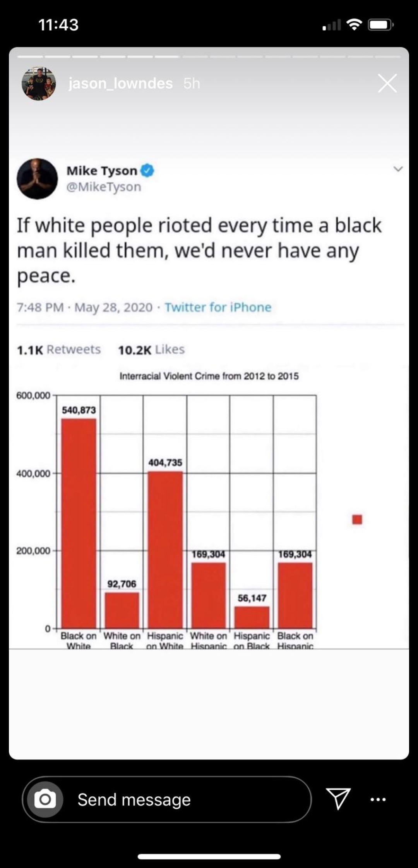View the 10.2K Likes list
The width and height of the screenshot is (418, 868).
[x=151, y=350]
